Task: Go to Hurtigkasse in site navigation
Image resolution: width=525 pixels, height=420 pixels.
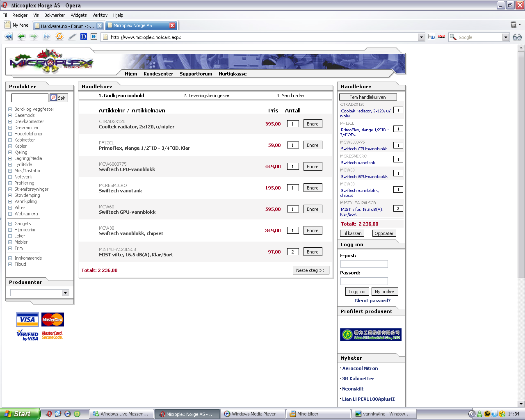Action: coord(233,74)
